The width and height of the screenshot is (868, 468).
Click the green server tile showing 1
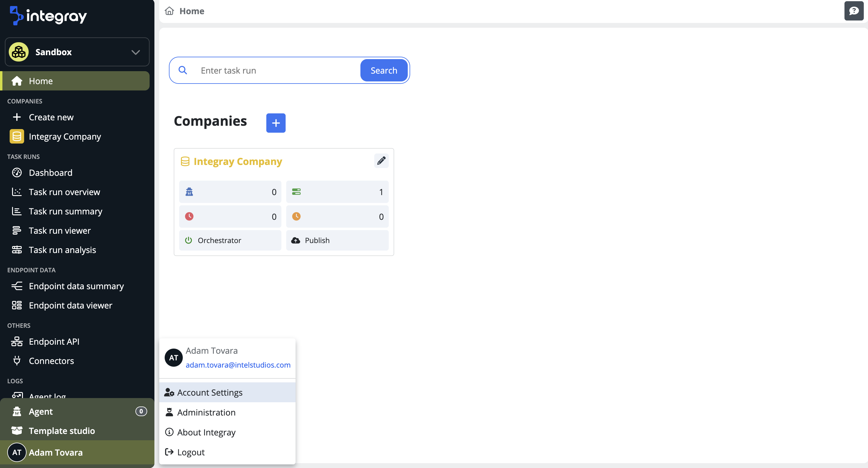337,192
